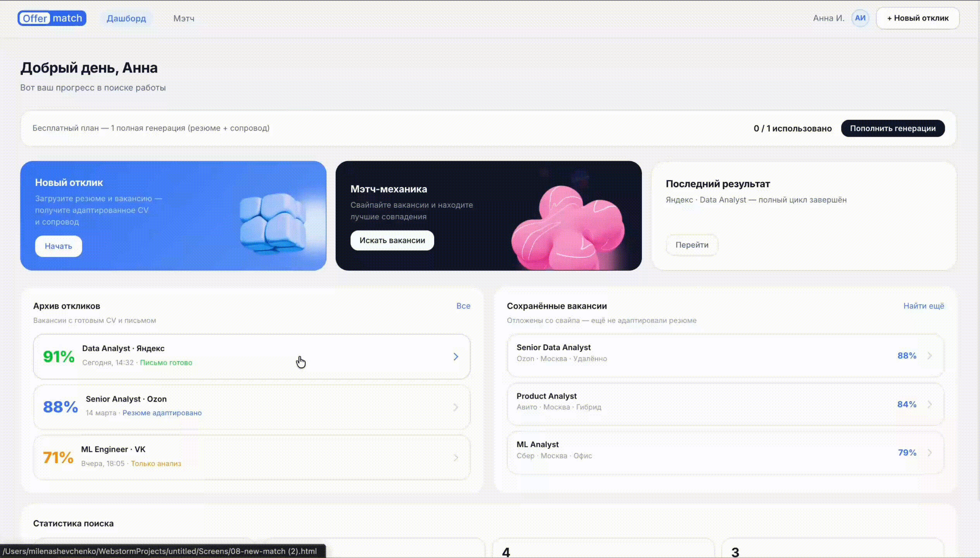Click Письмо готово status
This screenshot has width=980, height=558.
tap(166, 363)
